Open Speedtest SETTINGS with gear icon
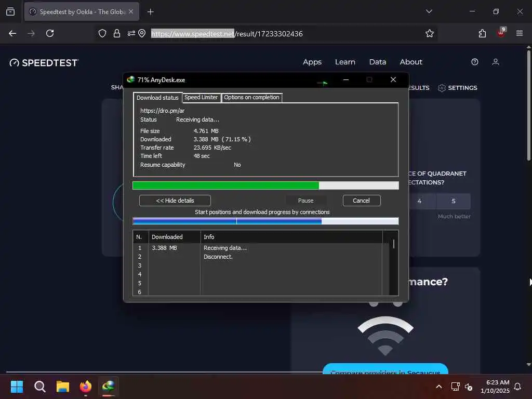 tap(457, 88)
